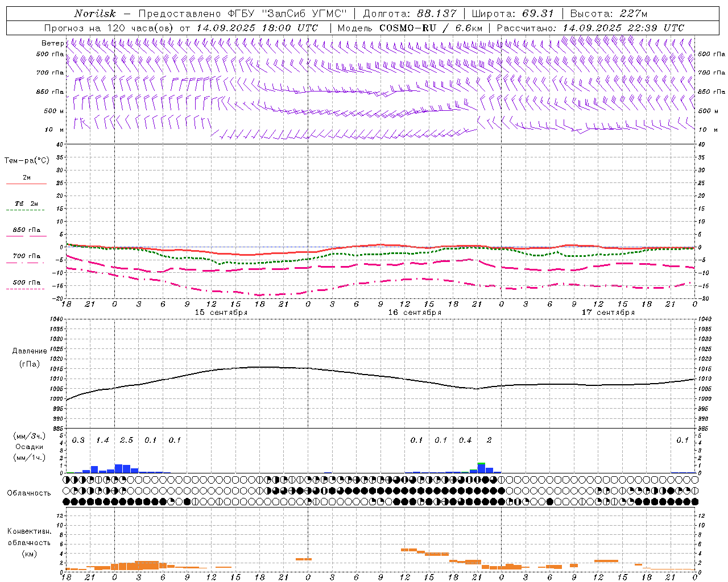Select the '(мм/3ч.)' precipitation unit label
This screenshot has width=728, height=582.
click(29, 436)
